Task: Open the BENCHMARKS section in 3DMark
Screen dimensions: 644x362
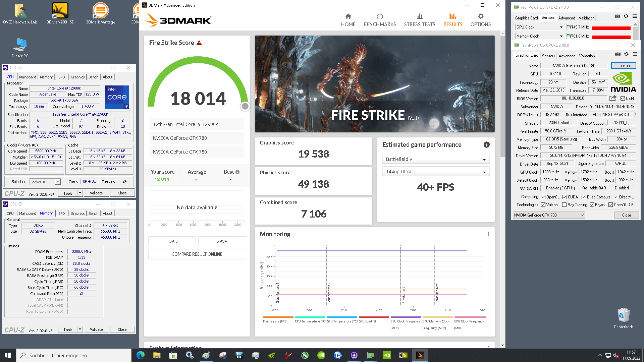Action: coord(380,20)
